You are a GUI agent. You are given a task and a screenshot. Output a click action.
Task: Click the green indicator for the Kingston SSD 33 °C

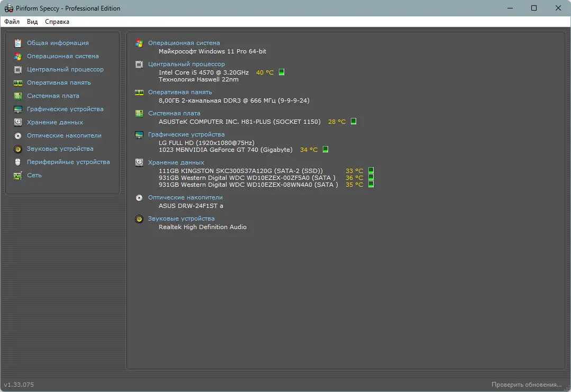[x=371, y=170]
